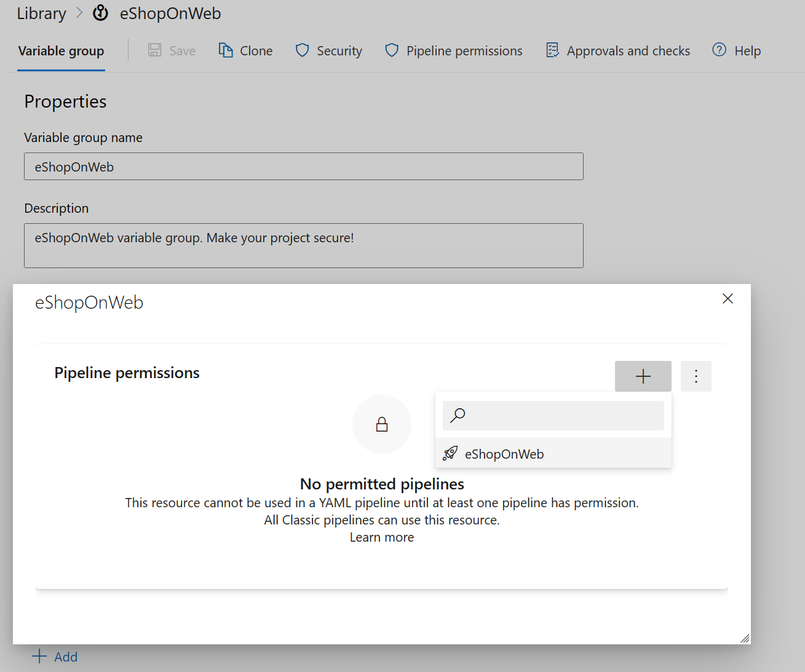Click the rocket icon beside the eShopOnWeb pipeline

coord(450,453)
